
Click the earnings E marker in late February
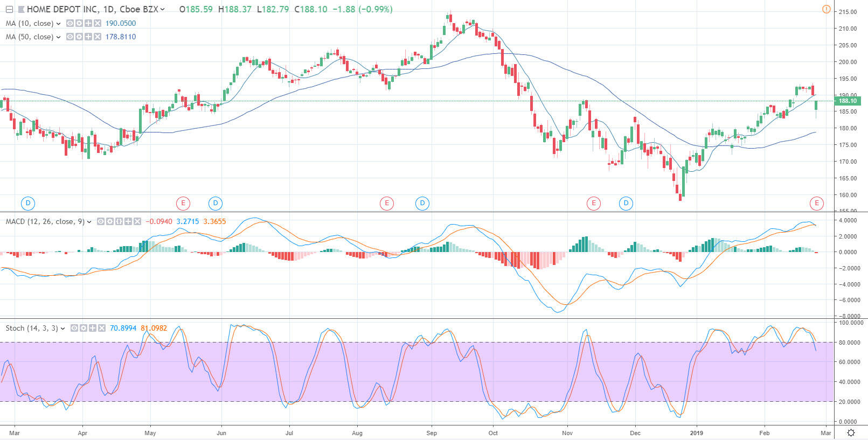pos(817,203)
